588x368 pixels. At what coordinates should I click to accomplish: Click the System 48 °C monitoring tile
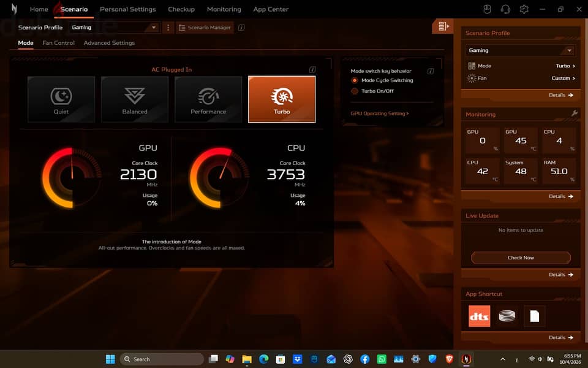521,171
